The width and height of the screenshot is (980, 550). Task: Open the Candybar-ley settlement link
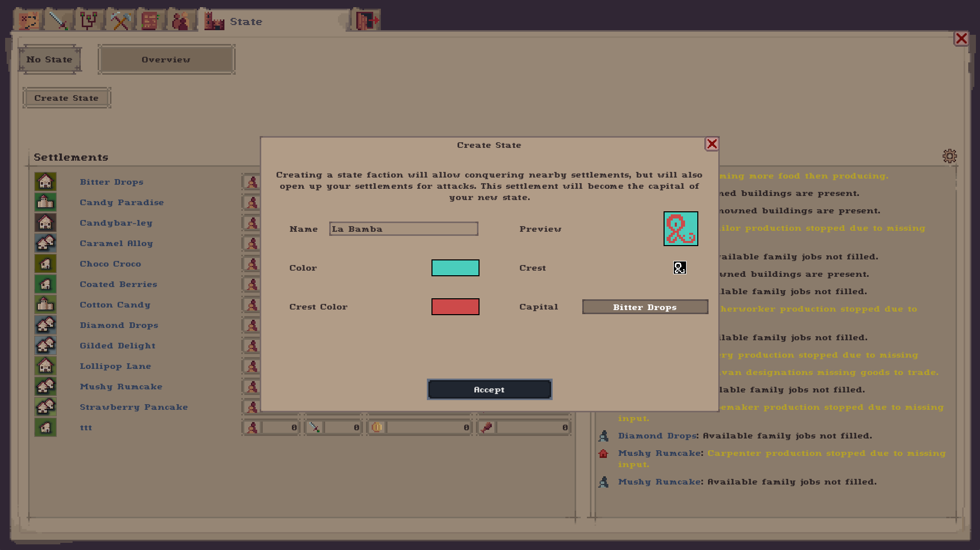pos(116,223)
